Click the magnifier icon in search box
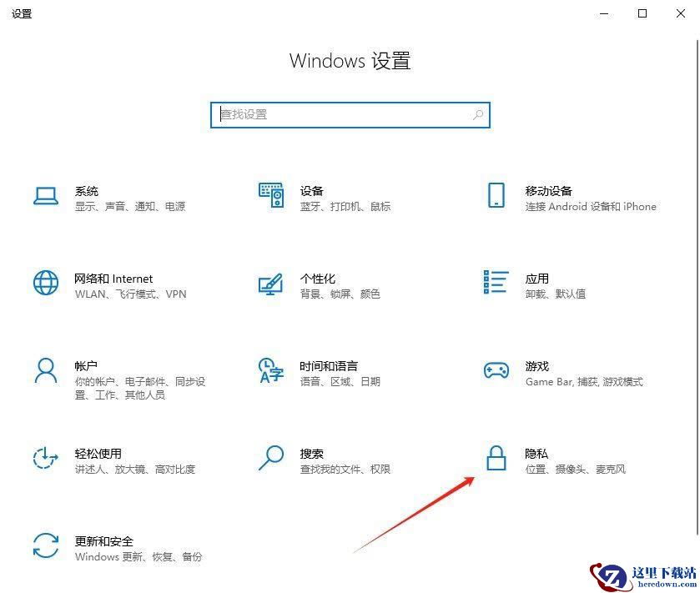 478,114
